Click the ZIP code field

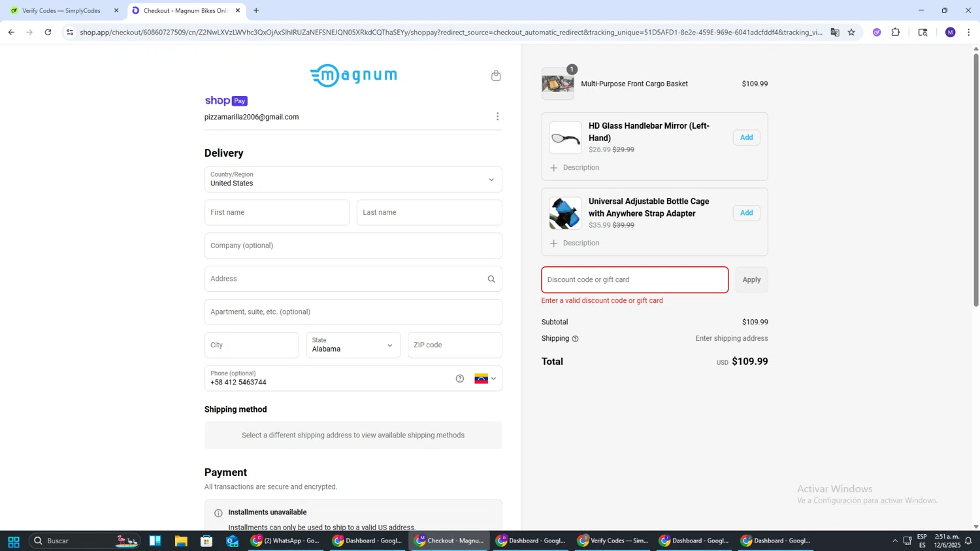[x=455, y=345]
